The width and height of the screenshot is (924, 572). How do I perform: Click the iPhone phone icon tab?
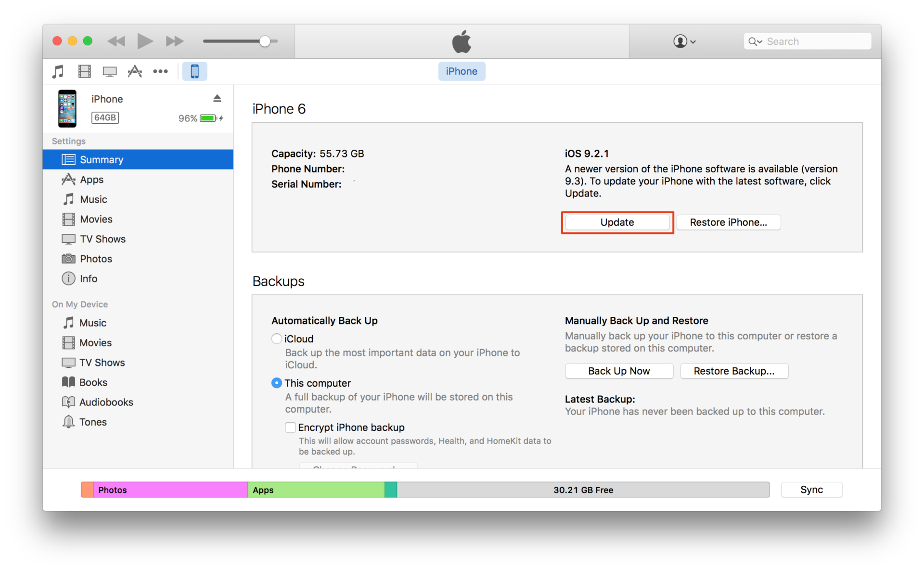195,71
